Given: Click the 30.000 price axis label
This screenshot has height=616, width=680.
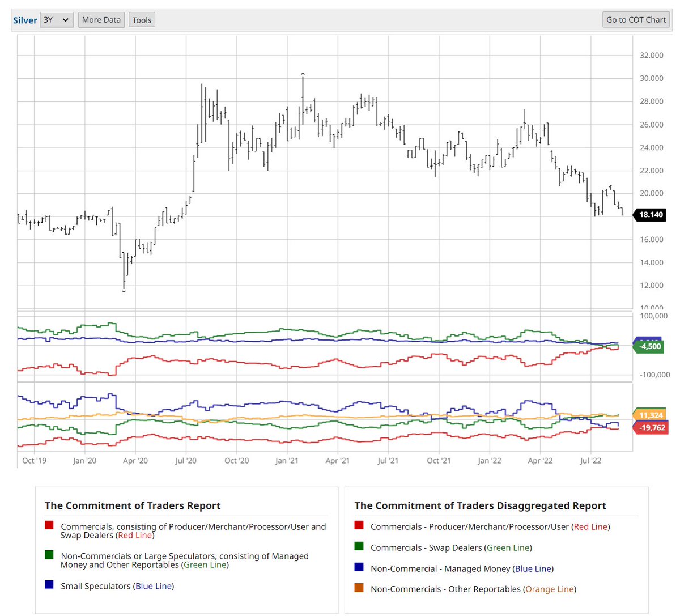Looking at the screenshot, I should point(652,78).
